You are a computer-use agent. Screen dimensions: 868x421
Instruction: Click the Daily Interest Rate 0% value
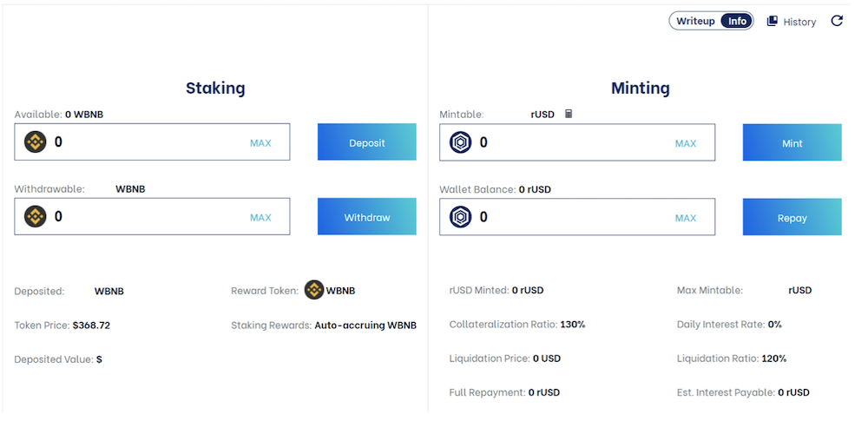775,325
